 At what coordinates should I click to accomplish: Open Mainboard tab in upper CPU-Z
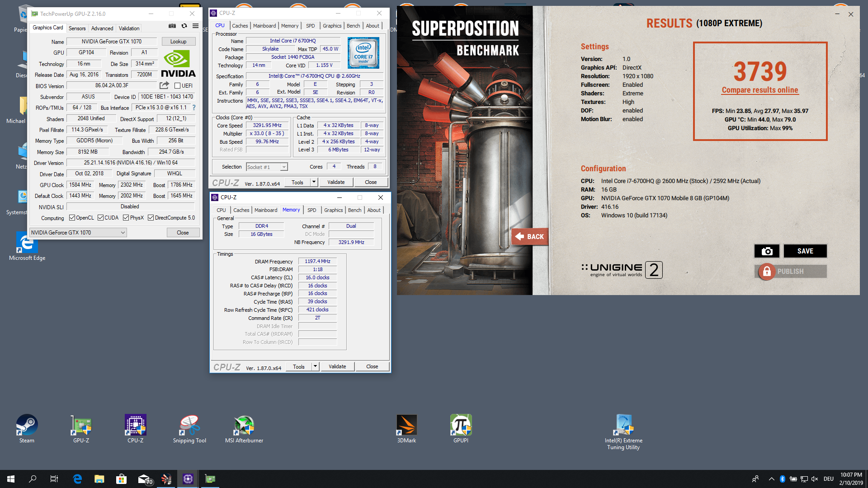tap(264, 26)
